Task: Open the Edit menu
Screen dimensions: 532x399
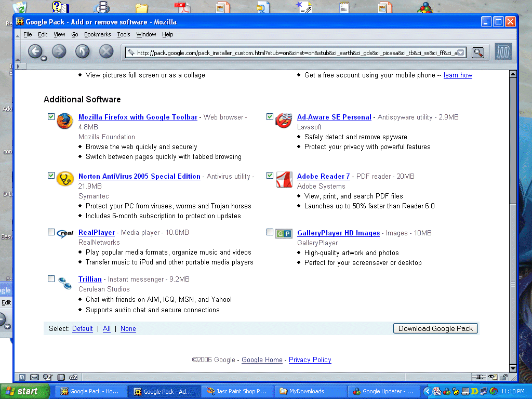Action: point(43,34)
